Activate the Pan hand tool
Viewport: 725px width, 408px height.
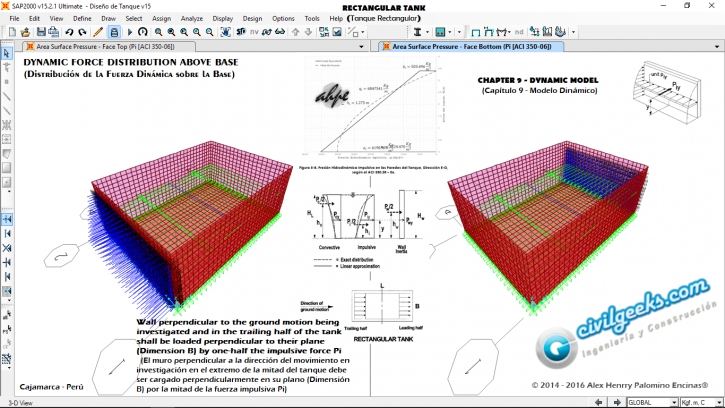click(225, 32)
